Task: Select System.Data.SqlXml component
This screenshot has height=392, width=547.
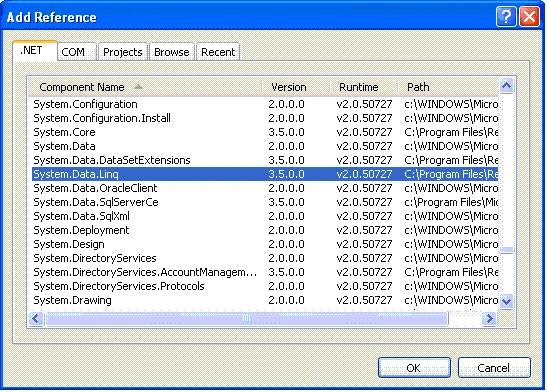Action: tap(265, 216)
